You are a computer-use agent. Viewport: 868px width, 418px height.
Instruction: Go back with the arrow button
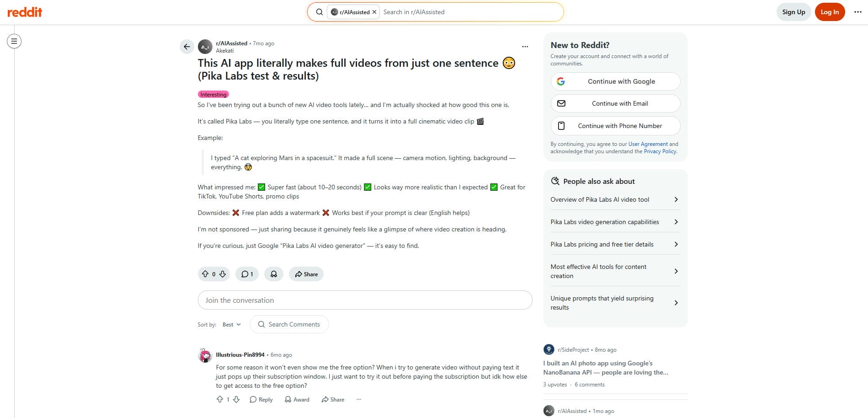(186, 47)
